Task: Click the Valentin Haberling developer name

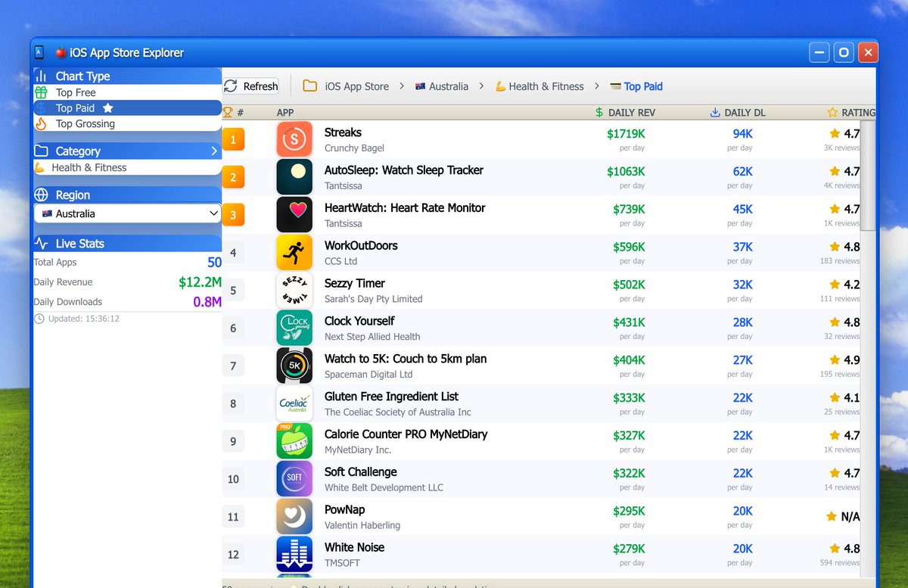Action: pyautogui.click(x=362, y=525)
